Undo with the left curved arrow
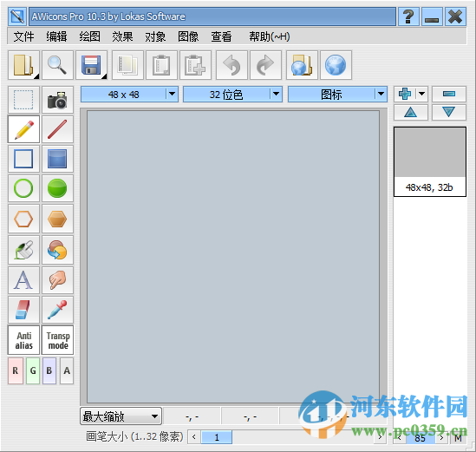 [231, 65]
